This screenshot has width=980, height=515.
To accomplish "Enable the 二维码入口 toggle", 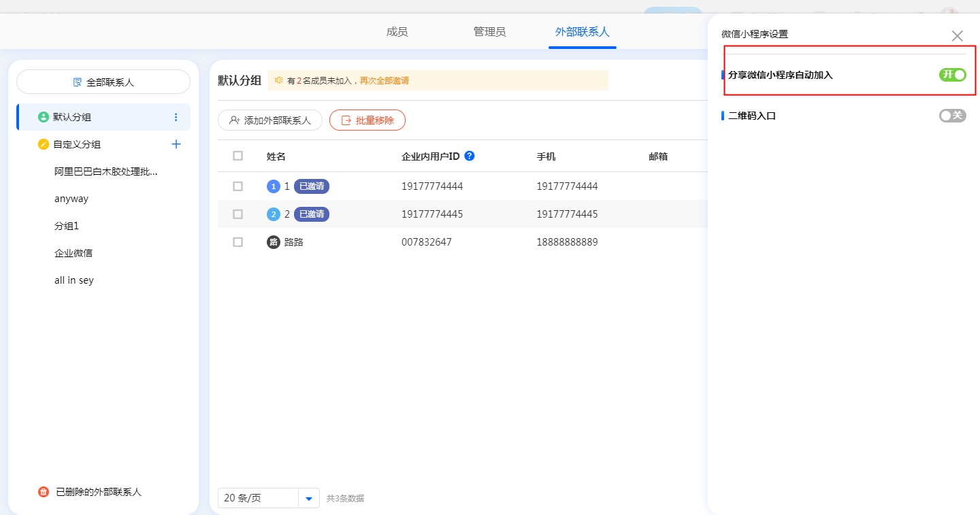I will tap(952, 116).
